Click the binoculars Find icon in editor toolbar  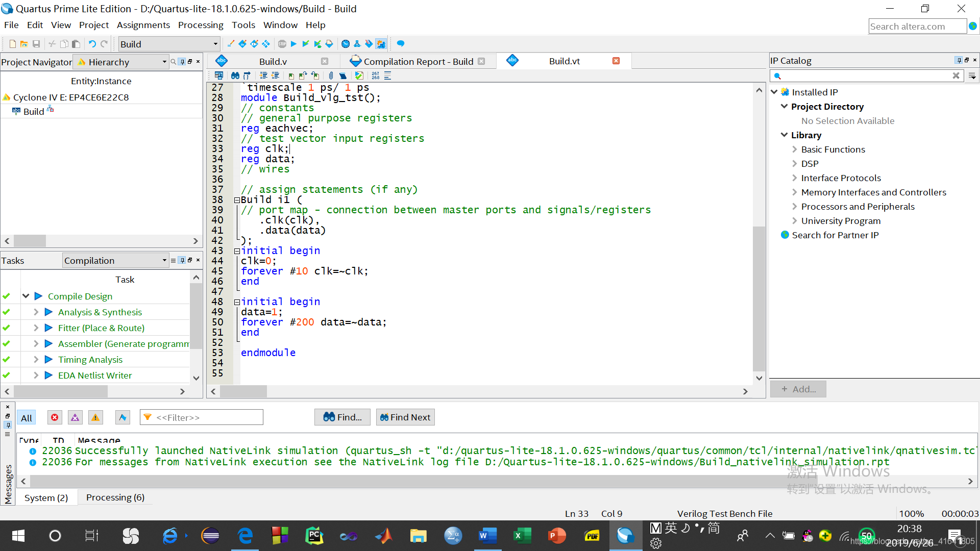coord(235,76)
